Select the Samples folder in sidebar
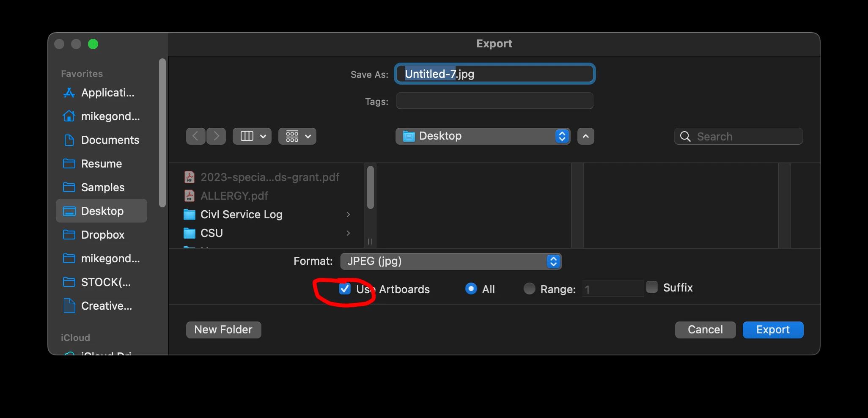 click(102, 187)
